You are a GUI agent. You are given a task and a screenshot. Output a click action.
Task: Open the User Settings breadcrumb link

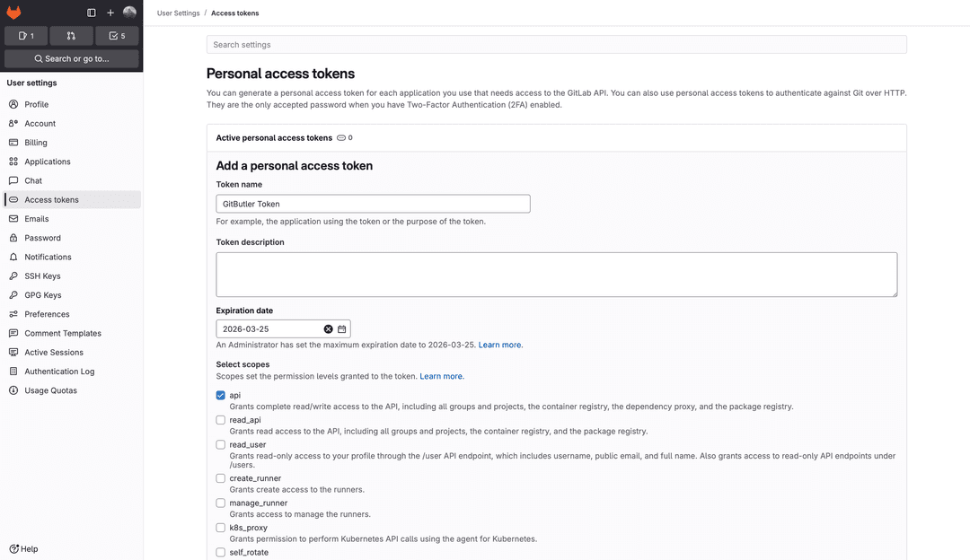(x=178, y=13)
